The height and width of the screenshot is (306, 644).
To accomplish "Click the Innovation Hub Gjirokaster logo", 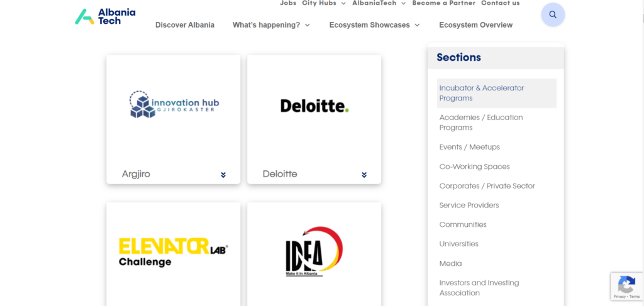I will click(x=174, y=104).
